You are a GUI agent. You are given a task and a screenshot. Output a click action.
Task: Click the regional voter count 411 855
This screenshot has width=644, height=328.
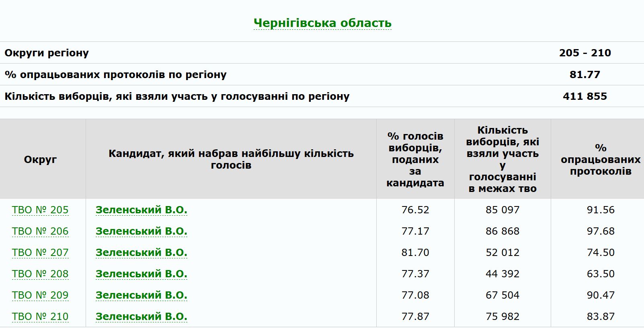coord(585,96)
